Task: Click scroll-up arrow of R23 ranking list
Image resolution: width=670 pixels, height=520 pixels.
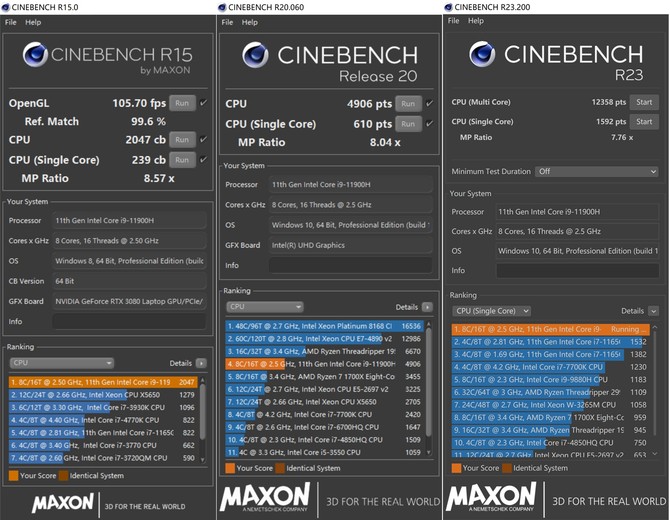Action: coord(654,327)
